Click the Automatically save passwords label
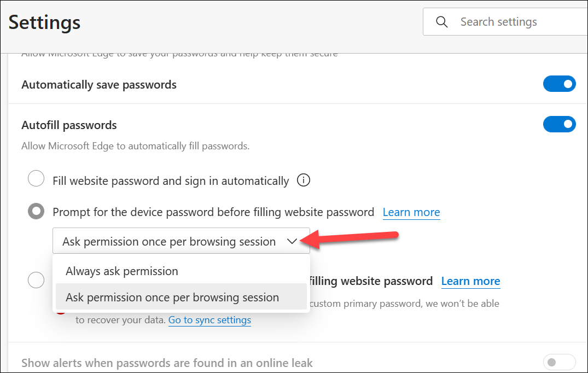 (x=99, y=85)
